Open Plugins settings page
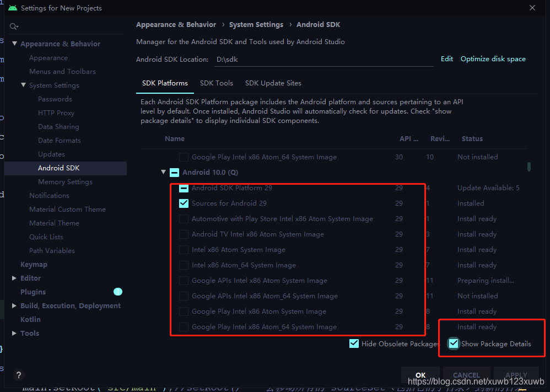 click(x=33, y=292)
